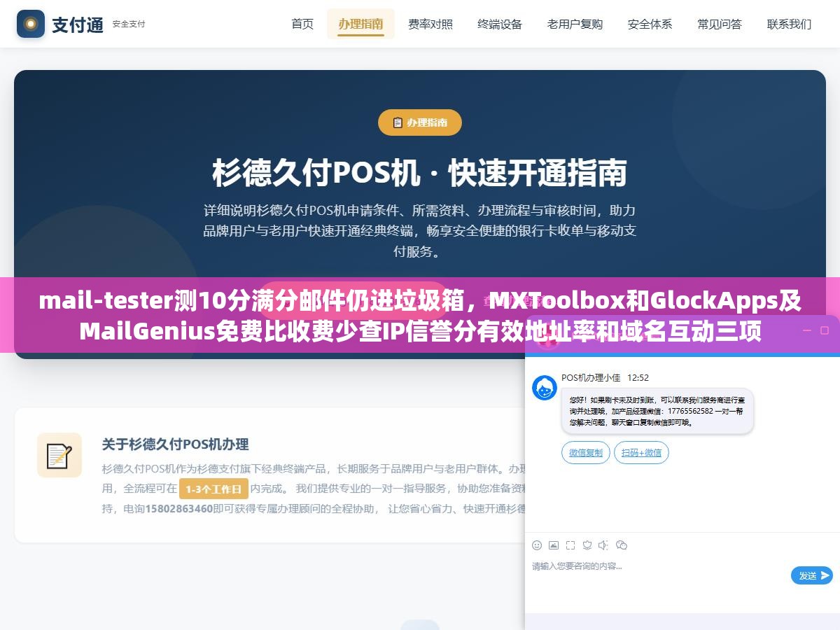Click the 微信复制 button in chat
The height and width of the screenshot is (630, 840).
[586, 453]
